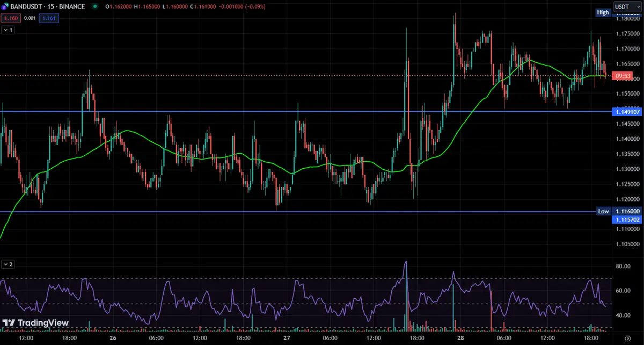
Task: Click date 26 on the time axis
Action: 113,338
